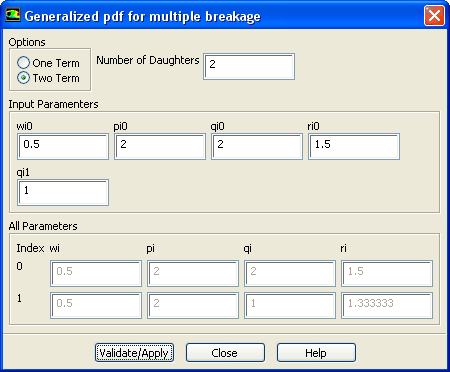Select the One Term radio option
450x372 pixels.
pyautogui.click(x=48, y=63)
